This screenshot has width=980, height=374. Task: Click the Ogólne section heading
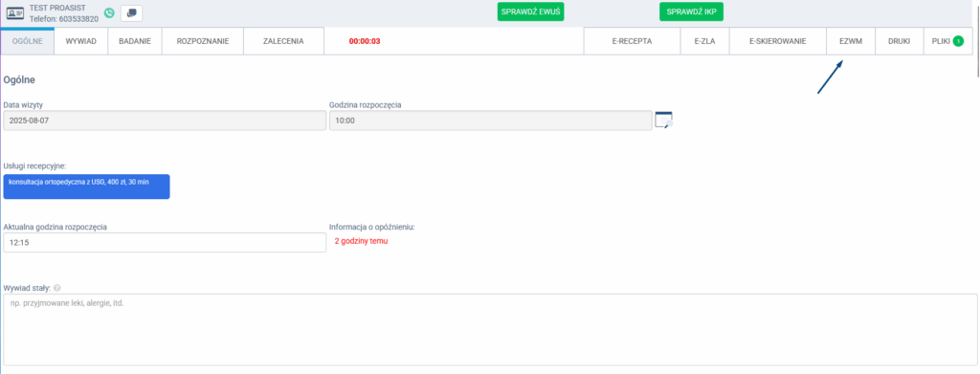(19, 80)
